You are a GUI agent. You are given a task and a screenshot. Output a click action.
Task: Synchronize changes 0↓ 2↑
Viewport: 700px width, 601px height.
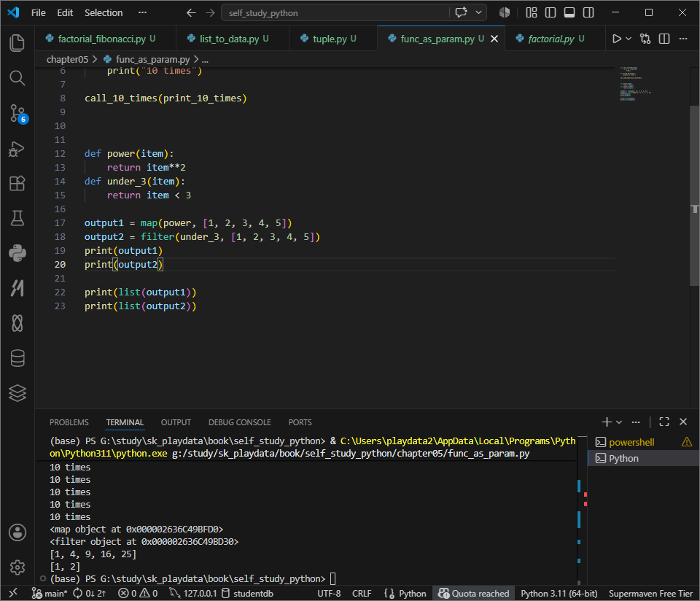point(89,593)
